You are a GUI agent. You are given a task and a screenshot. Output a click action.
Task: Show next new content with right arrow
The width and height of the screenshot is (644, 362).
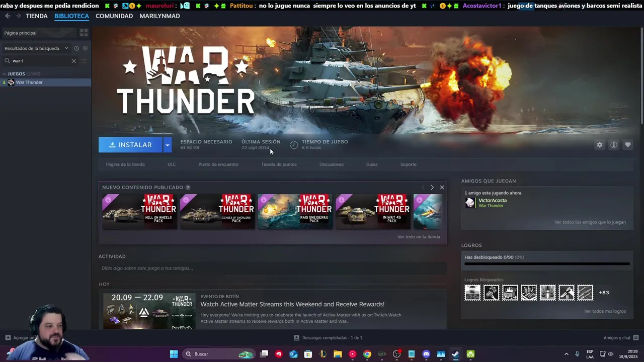tap(432, 188)
